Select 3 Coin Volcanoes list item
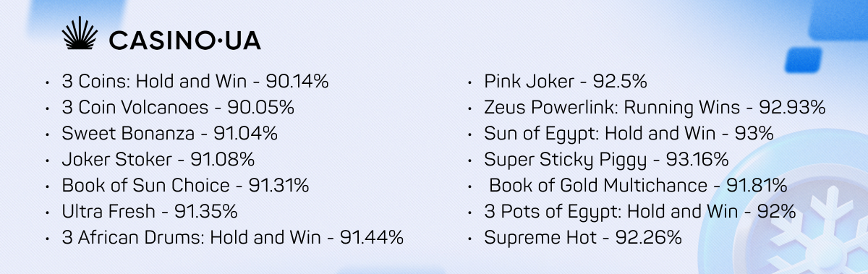868x274 pixels. tap(178, 108)
